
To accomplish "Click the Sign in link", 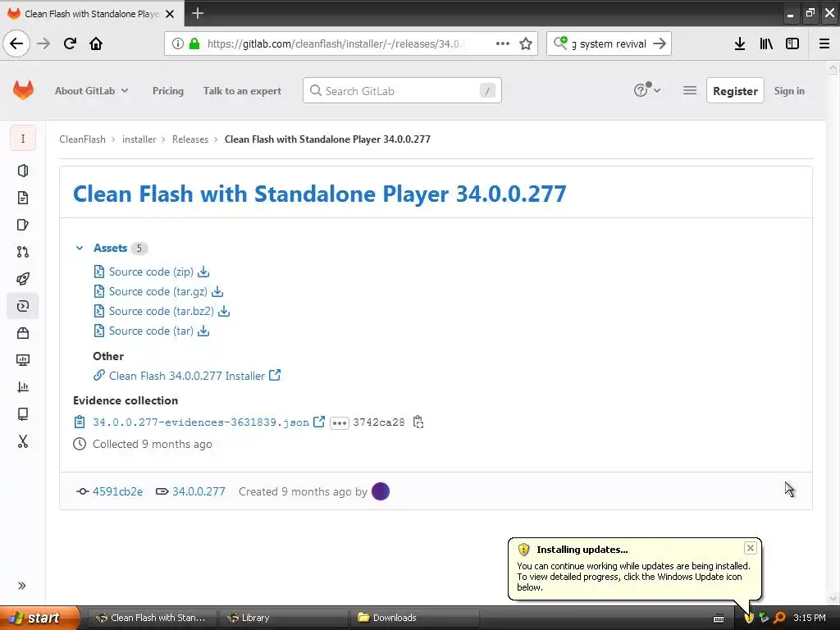I will click(789, 91).
